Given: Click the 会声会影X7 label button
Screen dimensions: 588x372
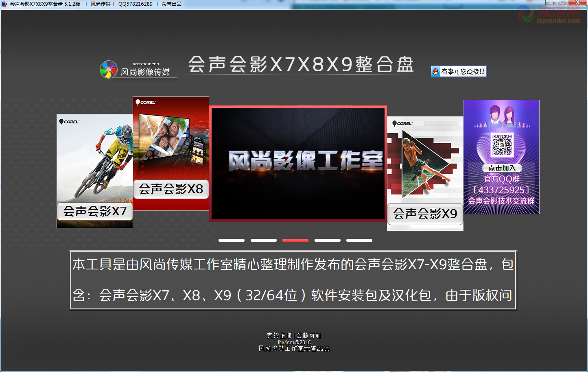Looking at the screenshot, I should [95, 211].
